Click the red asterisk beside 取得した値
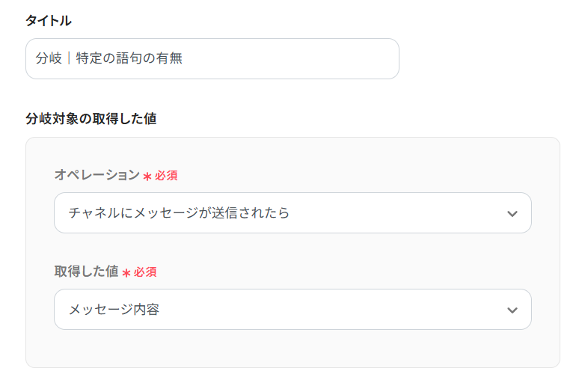Viewport: 588px width, 377px height. pyautogui.click(x=126, y=273)
